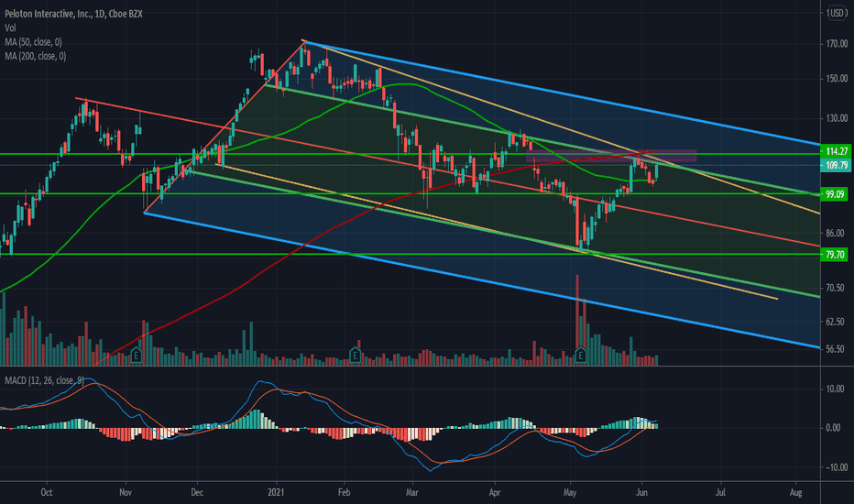The image size is (854, 504).
Task: Open the USD currency selector
Action: [x=836, y=13]
